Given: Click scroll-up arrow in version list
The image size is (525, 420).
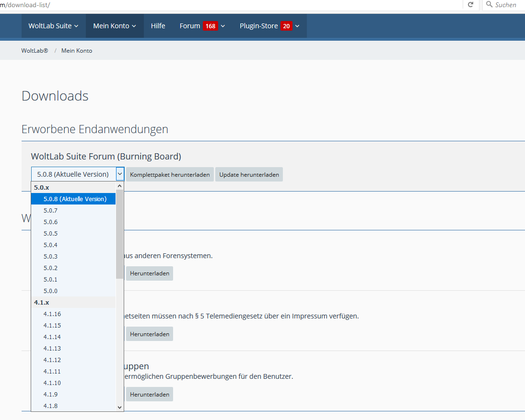Looking at the screenshot, I should click(x=120, y=186).
